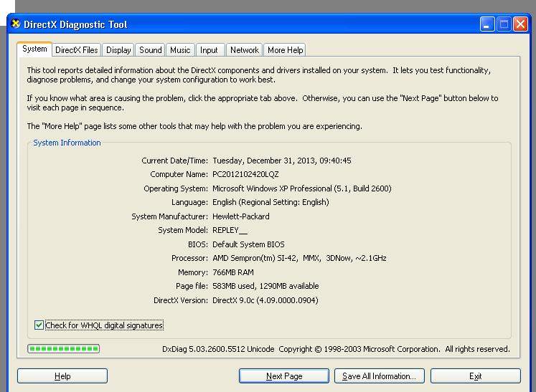View the Network tab

pyautogui.click(x=244, y=50)
